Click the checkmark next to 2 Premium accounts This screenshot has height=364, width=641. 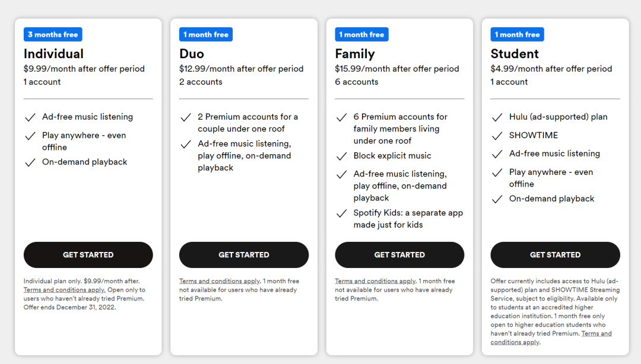coord(186,117)
